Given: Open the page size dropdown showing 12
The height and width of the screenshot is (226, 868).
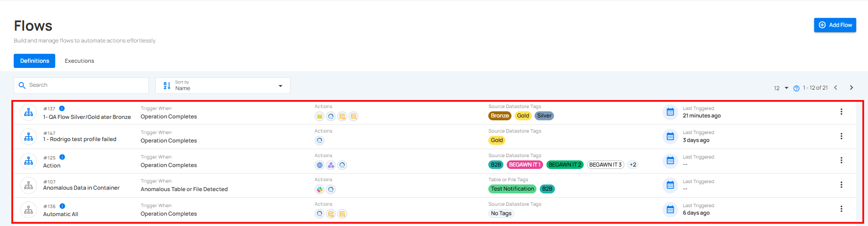Looking at the screenshot, I should click(781, 88).
